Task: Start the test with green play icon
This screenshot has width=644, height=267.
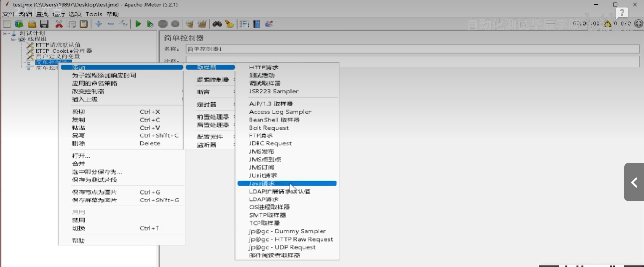Action: [x=138, y=24]
